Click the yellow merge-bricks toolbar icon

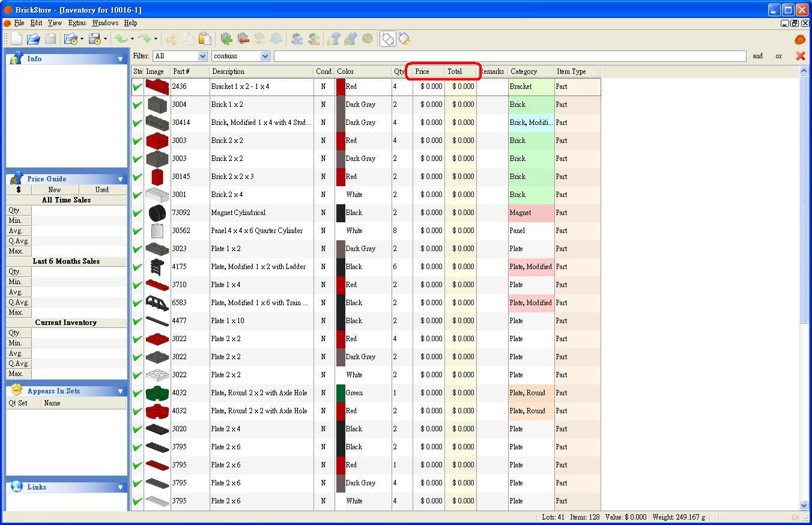pos(259,39)
